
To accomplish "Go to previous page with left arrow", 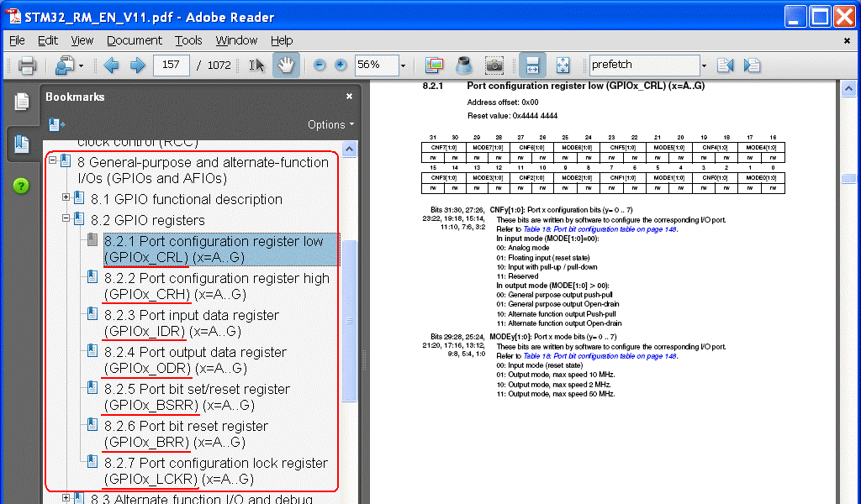I will click(111, 66).
